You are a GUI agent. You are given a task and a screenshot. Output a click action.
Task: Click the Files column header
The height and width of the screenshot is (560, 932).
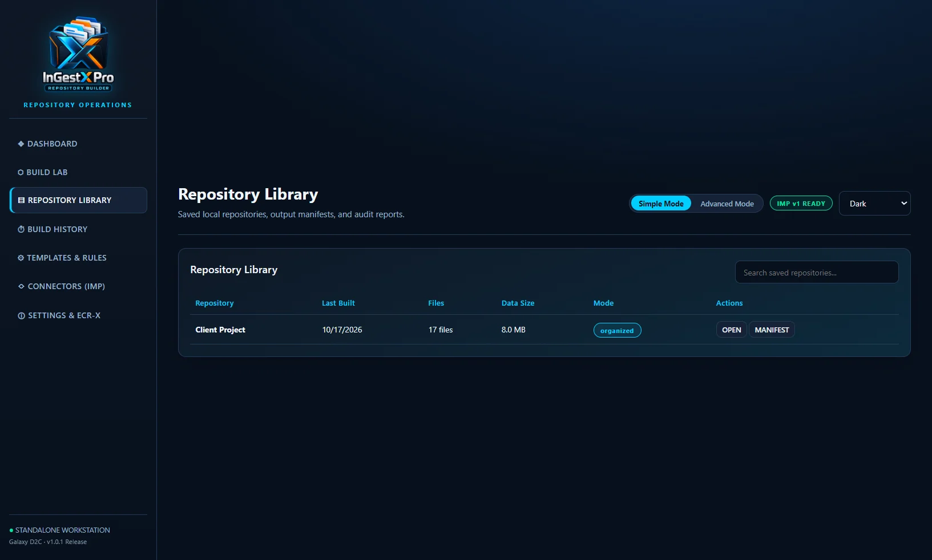point(436,303)
